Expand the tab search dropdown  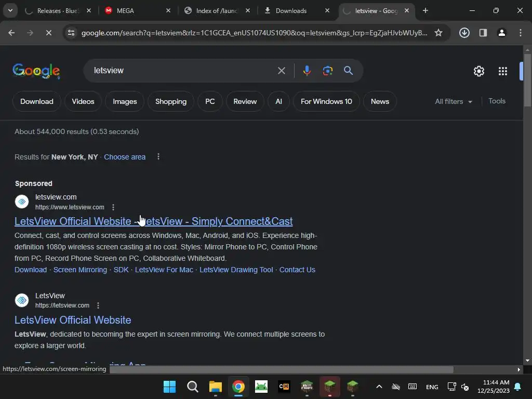(x=10, y=10)
